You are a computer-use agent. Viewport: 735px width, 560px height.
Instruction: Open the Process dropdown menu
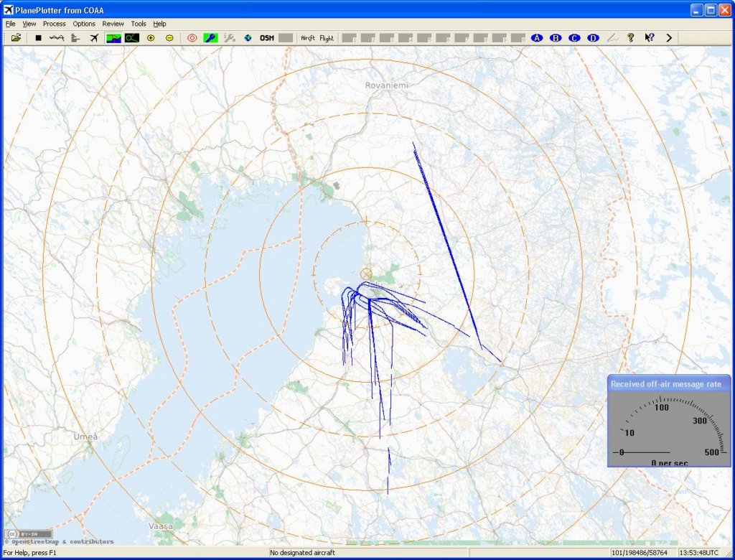point(54,24)
